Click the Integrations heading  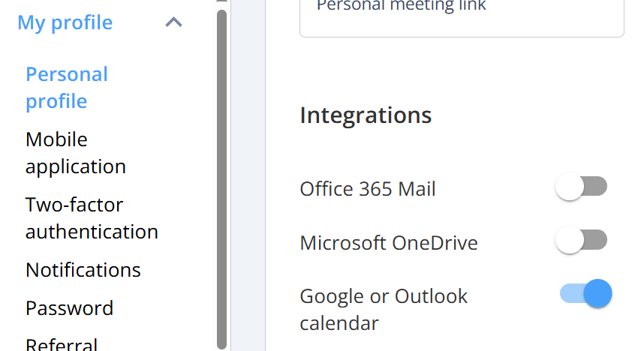(366, 115)
